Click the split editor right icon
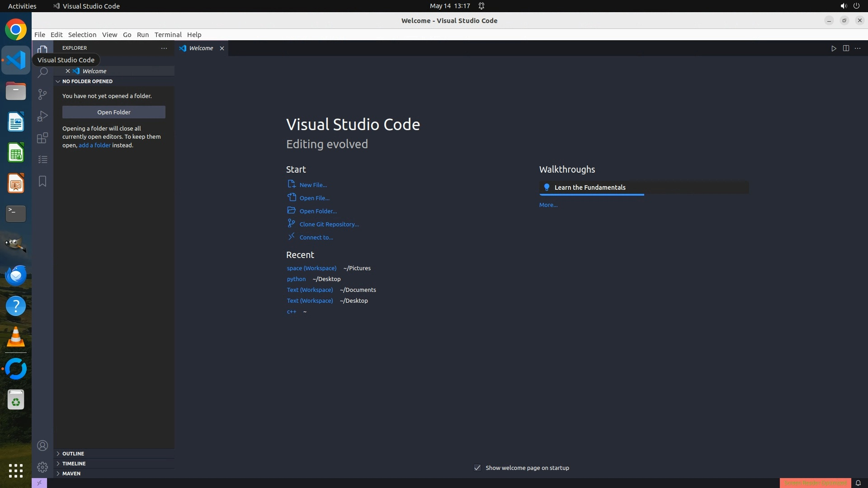This screenshot has width=868, height=488. point(846,48)
